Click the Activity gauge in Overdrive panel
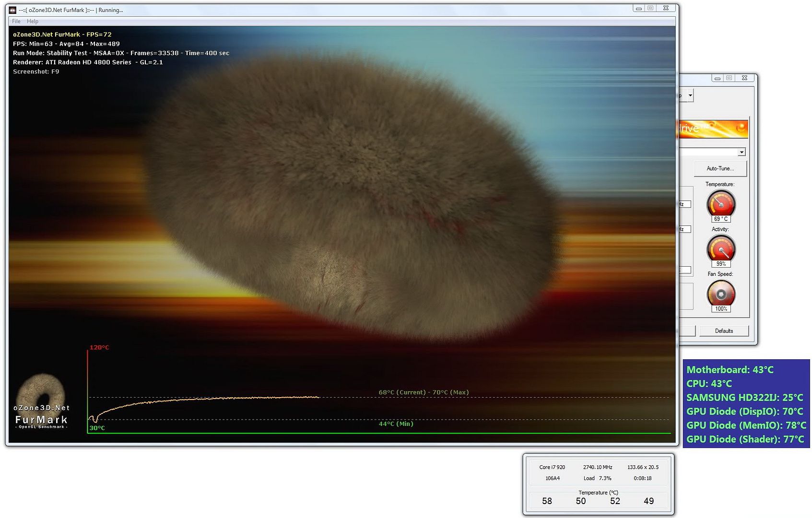Viewport: 812px width, 518px height. click(721, 248)
